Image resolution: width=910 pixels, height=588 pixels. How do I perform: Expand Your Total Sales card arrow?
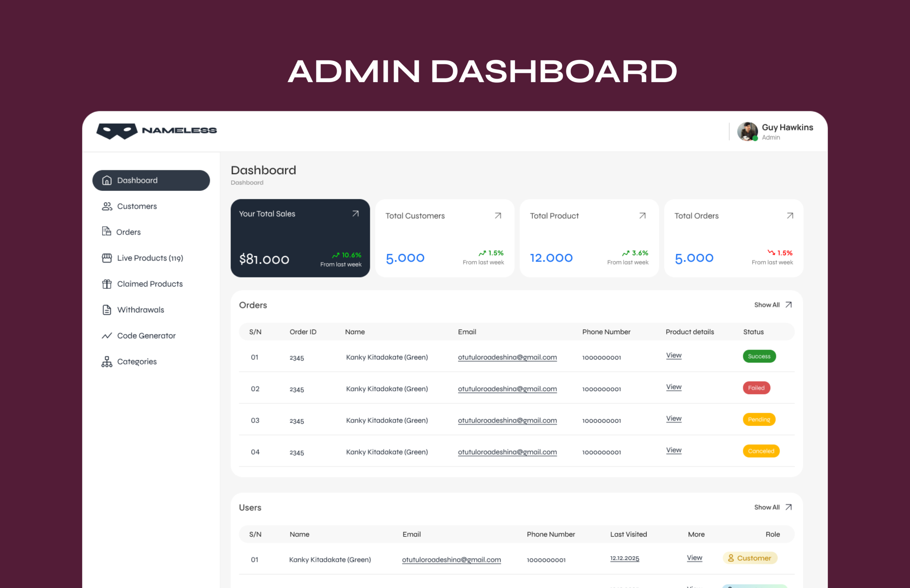355,214
